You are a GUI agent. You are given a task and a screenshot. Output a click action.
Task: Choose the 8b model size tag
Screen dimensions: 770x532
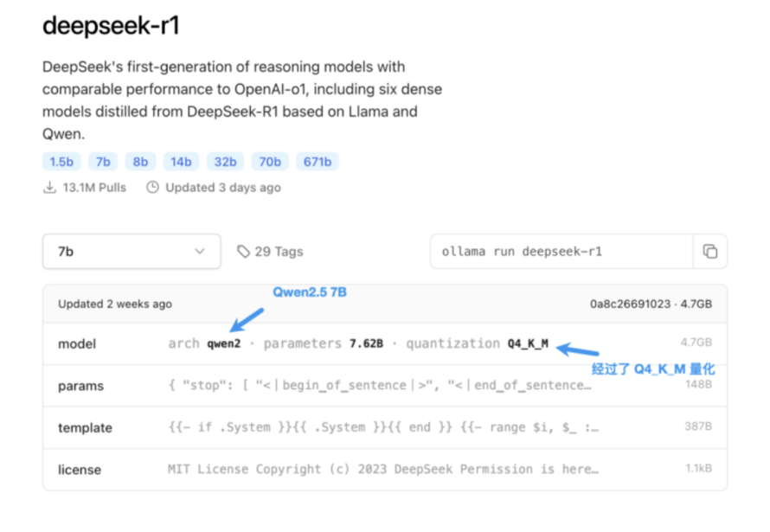[x=140, y=162]
